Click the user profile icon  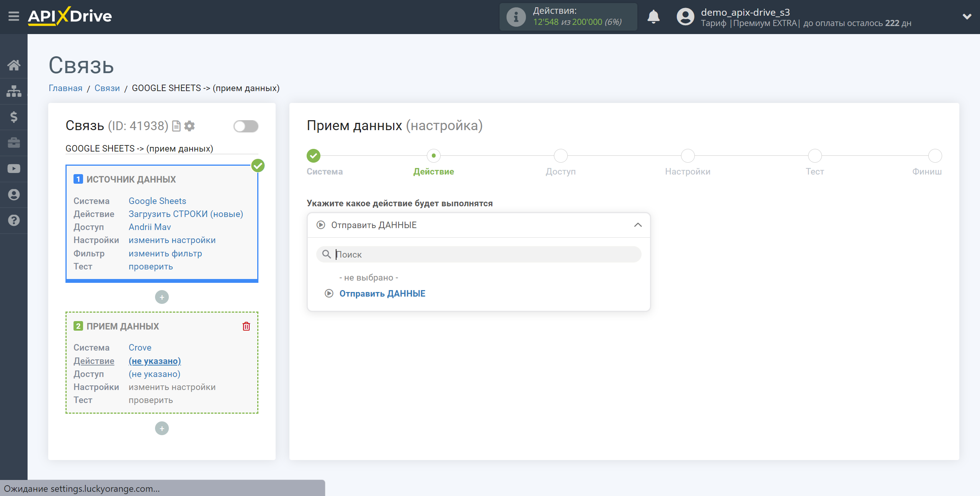point(684,16)
